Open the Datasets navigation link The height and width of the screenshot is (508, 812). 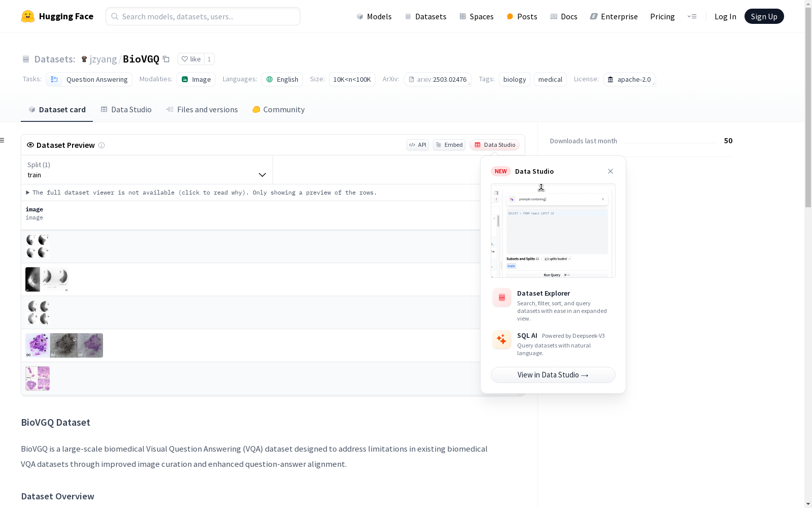(x=425, y=16)
